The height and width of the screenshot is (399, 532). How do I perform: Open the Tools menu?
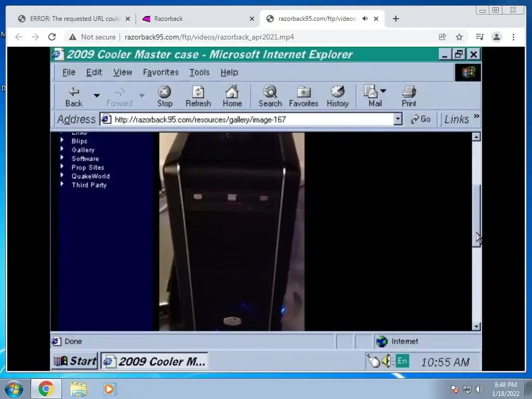[x=199, y=72]
